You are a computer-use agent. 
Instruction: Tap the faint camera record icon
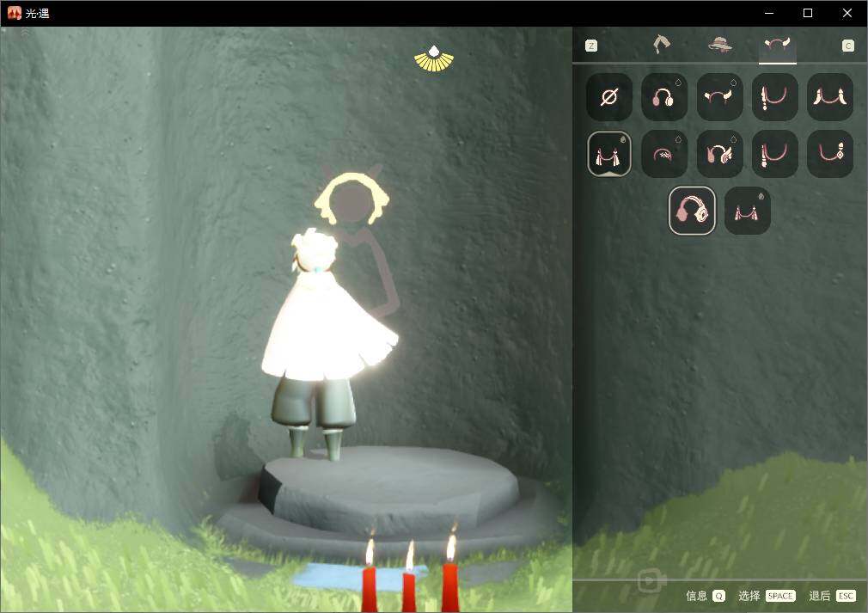tap(651, 581)
